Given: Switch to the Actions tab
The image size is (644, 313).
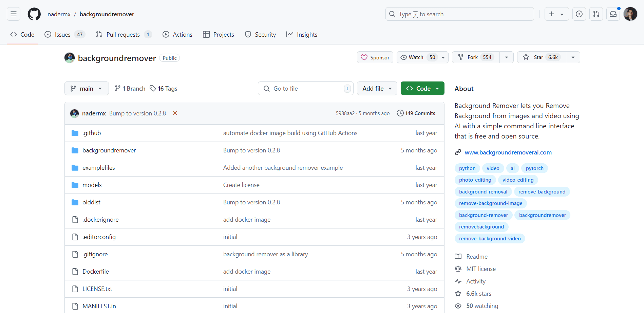Looking at the screenshot, I should click(x=177, y=34).
